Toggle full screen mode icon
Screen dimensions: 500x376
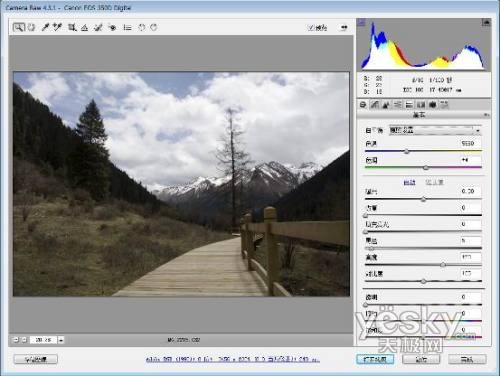tap(344, 27)
